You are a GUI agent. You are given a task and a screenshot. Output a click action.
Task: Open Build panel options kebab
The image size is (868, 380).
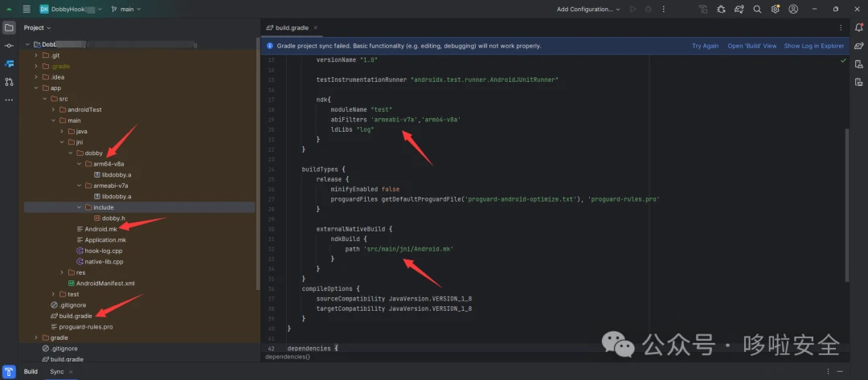click(x=828, y=372)
